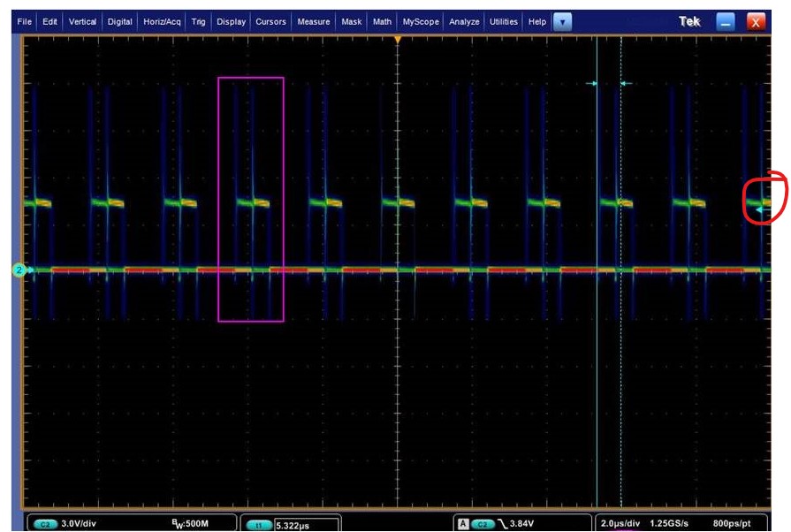Minimize the oscilloscope window
This screenshot has width=791, height=532.
pyautogui.click(x=726, y=22)
